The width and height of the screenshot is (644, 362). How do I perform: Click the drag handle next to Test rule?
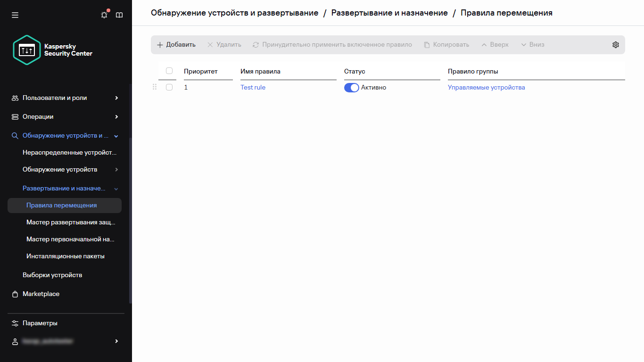coord(154,87)
